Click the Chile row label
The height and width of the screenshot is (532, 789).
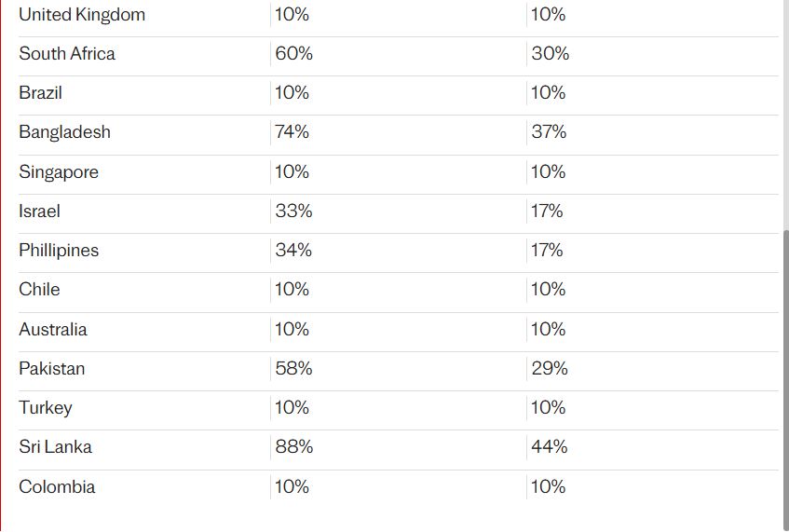pyautogui.click(x=39, y=290)
